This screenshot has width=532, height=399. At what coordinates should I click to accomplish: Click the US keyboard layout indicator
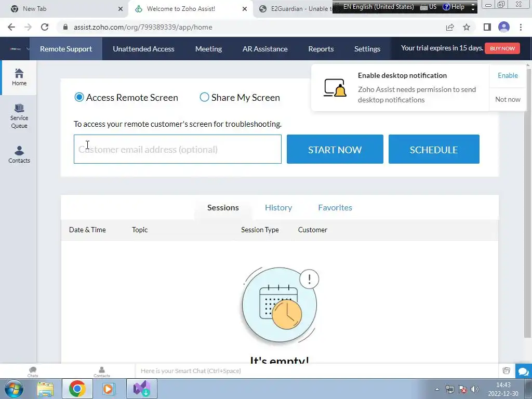pos(429,7)
